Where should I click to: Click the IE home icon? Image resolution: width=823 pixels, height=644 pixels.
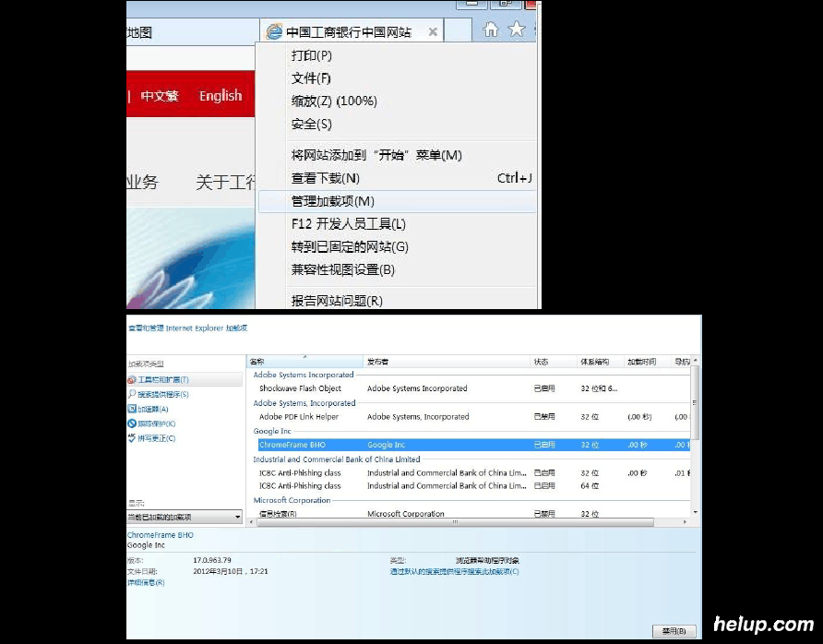pyautogui.click(x=491, y=30)
